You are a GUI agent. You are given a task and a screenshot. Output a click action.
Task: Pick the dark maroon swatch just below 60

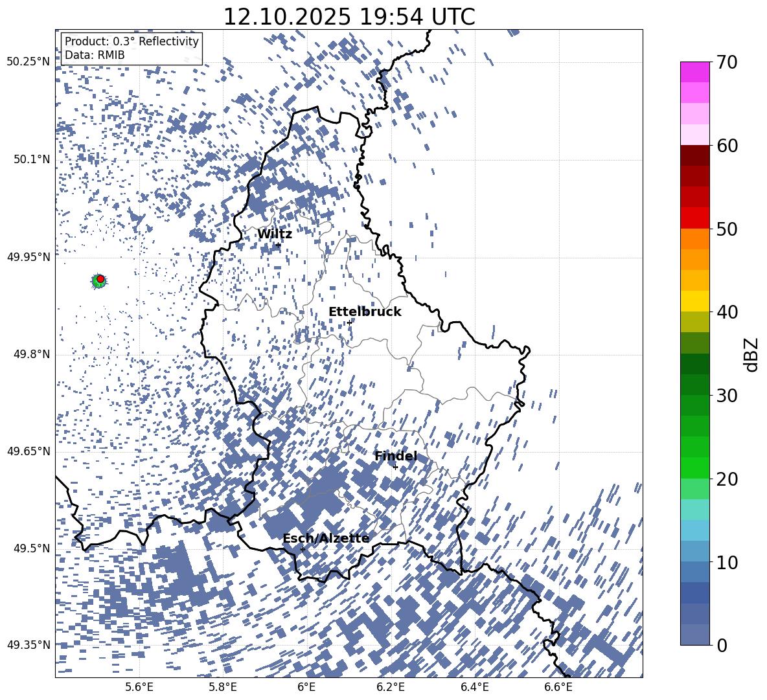point(694,155)
